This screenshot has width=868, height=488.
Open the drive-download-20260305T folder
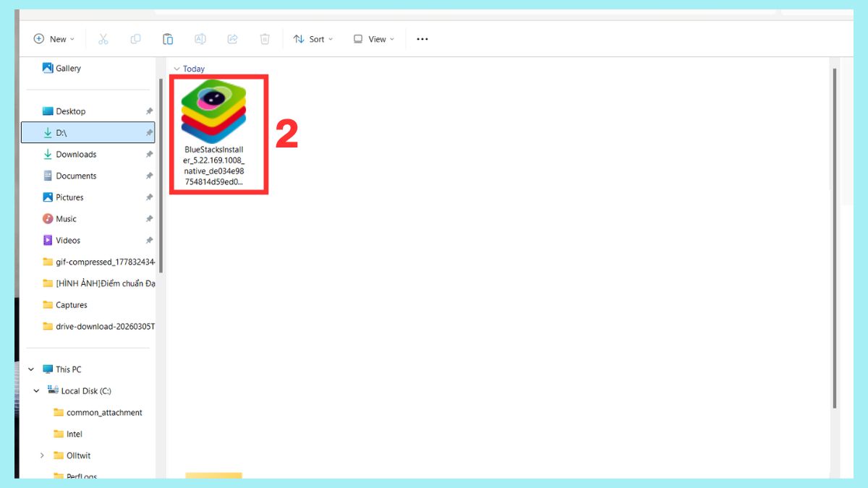98,326
